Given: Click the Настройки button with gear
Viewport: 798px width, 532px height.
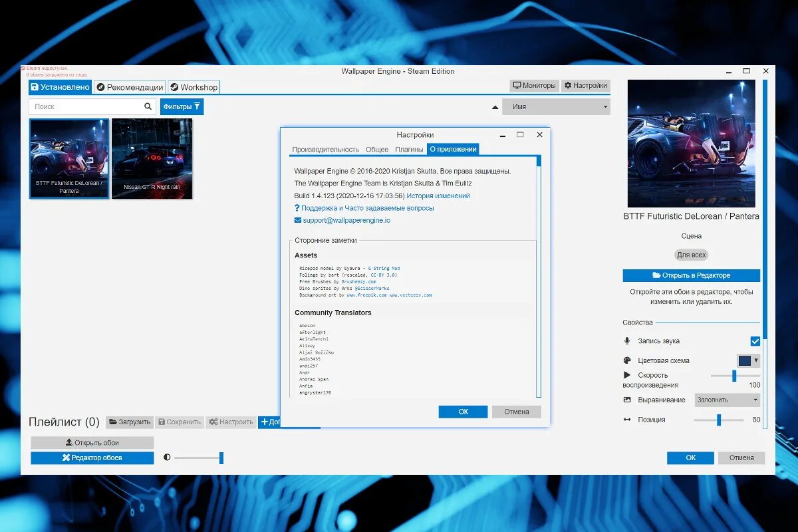Looking at the screenshot, I should pyautogui.click(x=585, y=86).
